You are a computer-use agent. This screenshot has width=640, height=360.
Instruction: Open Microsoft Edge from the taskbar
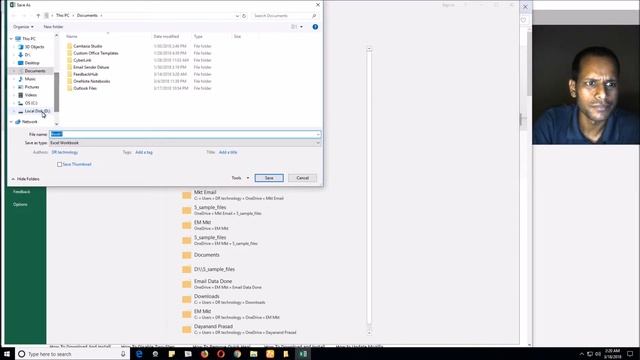coord(139,354)
